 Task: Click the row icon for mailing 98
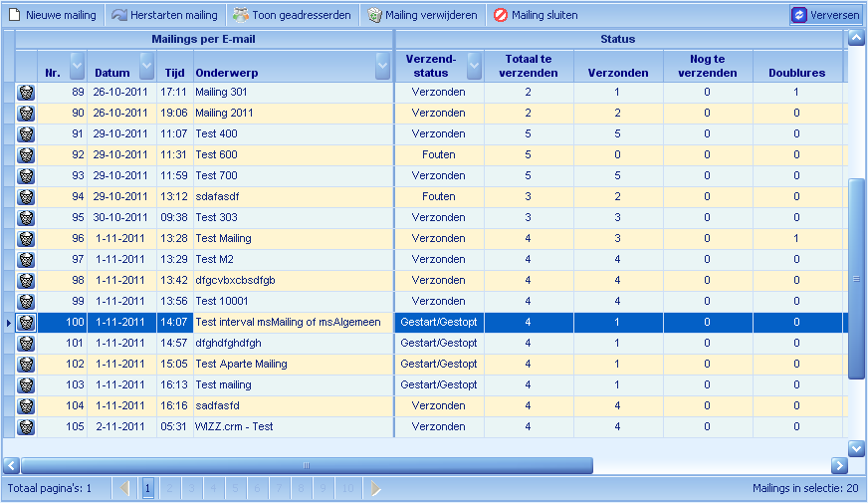26,281
